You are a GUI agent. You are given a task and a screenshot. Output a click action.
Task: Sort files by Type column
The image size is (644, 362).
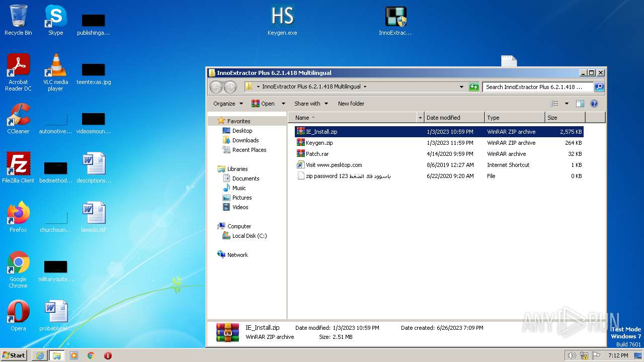pos(515,118)
